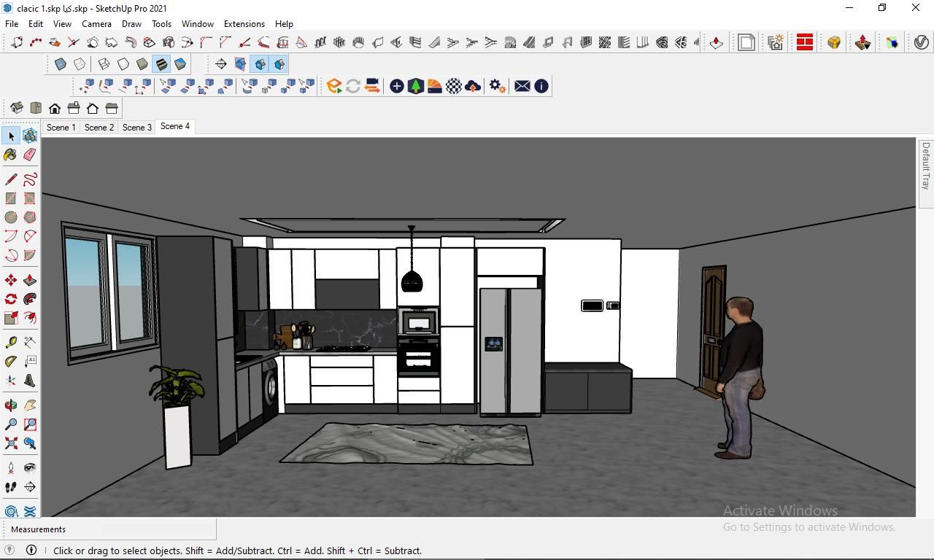934x560 pixels.
Task: Switch to Scene 3 tab
Action: (x=136, y=127)
